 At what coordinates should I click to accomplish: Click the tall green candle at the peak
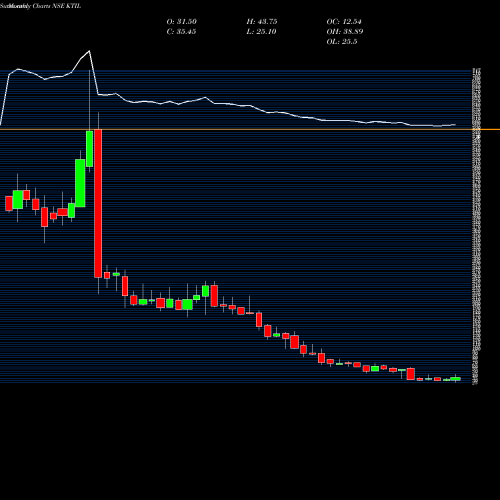[x=89, y=149]
